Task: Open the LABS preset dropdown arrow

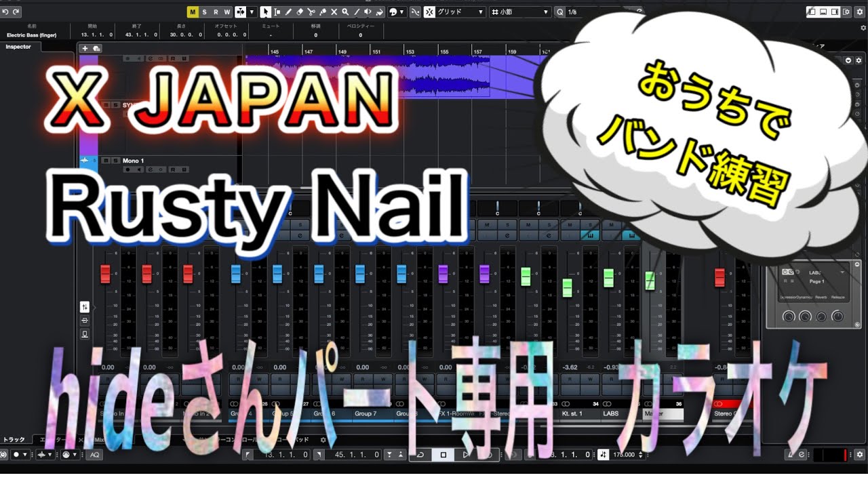Action: 843,272
